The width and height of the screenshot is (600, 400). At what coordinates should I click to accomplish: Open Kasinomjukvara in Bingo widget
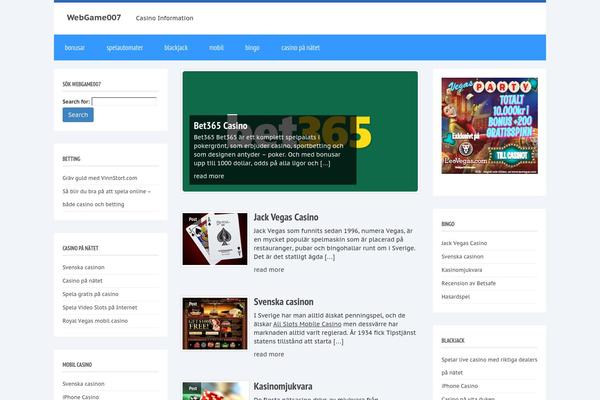coord(462,270)
